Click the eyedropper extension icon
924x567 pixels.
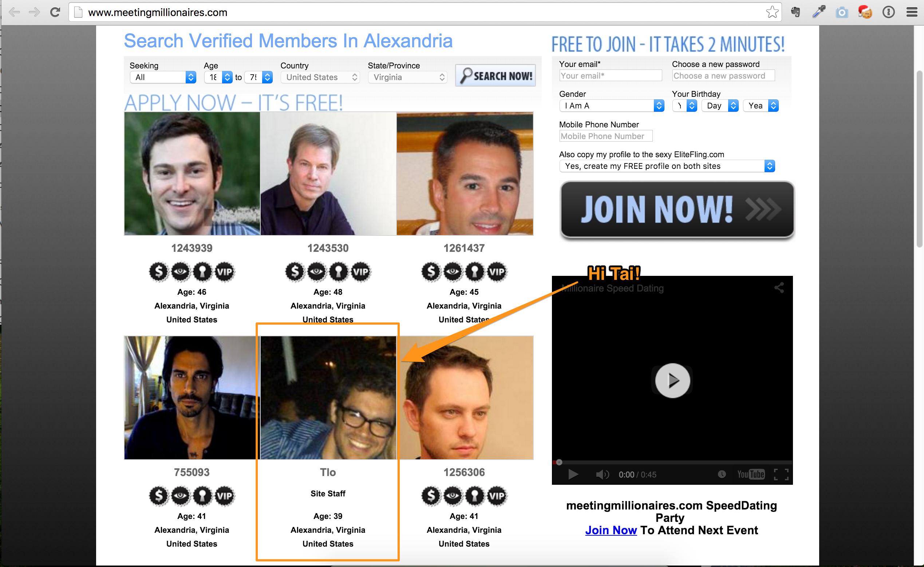click(x=819, y=12)
